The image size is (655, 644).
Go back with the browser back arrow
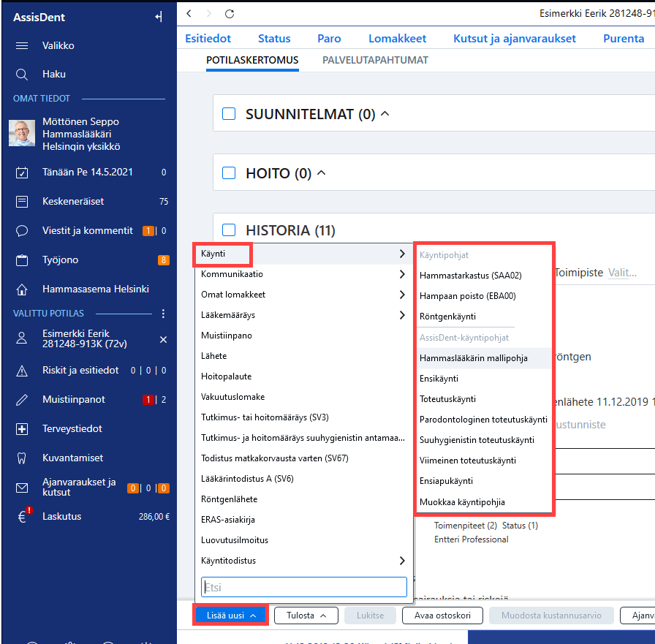tap(189, 14)
